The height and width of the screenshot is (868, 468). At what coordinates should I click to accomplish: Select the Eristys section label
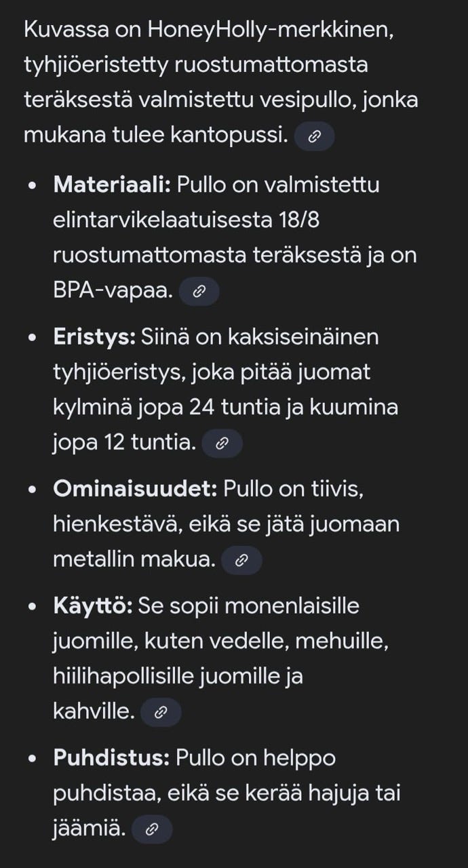tap(87, 337)
